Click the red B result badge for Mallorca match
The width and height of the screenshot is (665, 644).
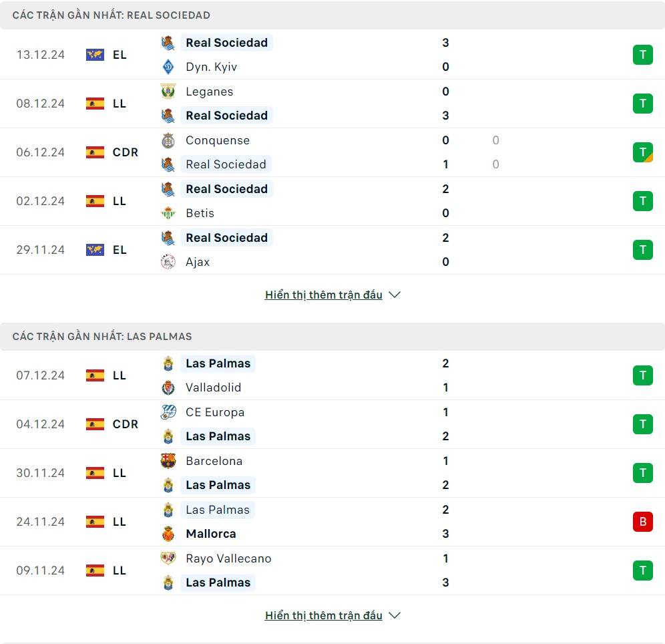point(642,522)
